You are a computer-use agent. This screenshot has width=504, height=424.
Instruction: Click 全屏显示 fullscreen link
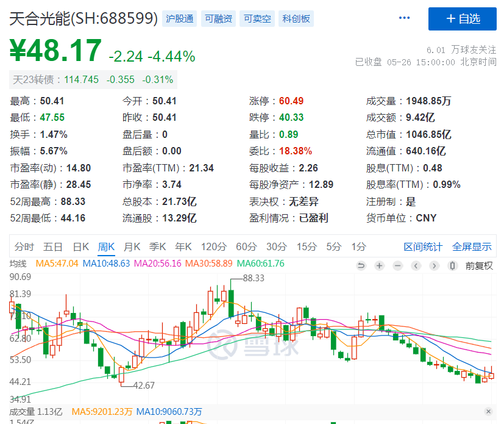[x=472, y=246]
